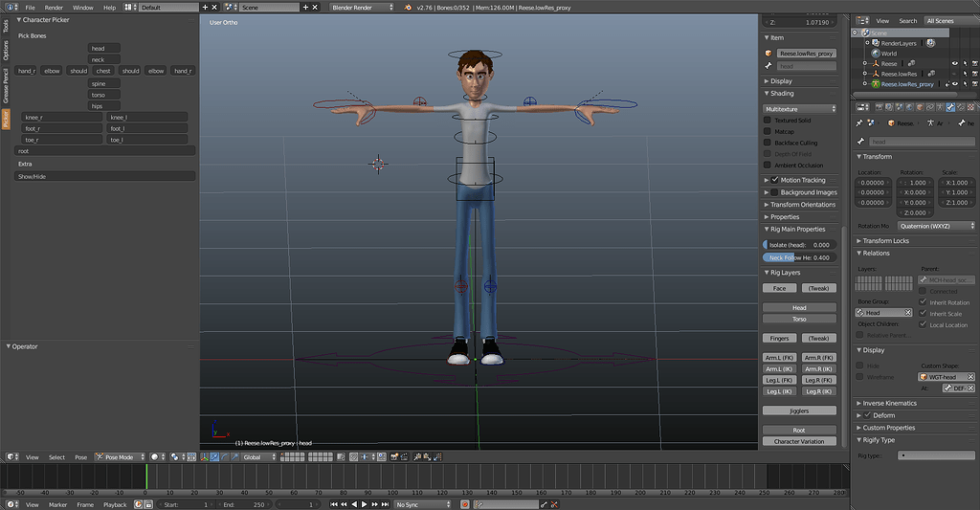Open the Armature data properties tab
This screenshot has width=980, height=510.
click(940, 107)
